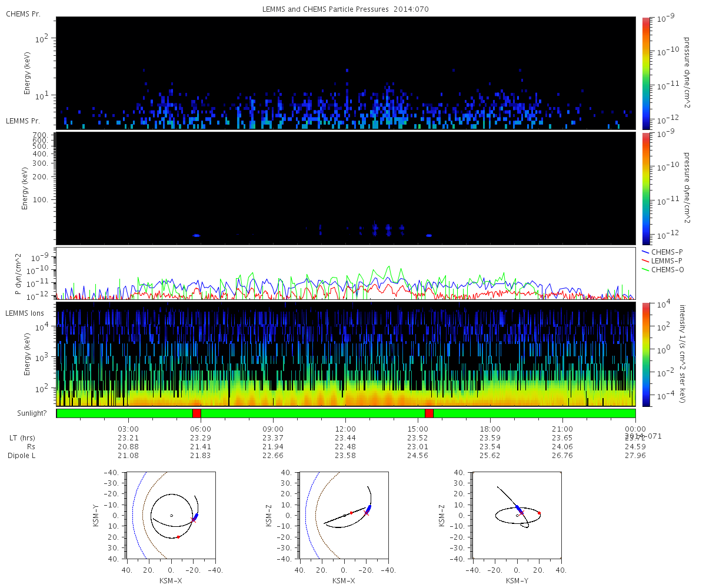
Task: Open the KSM-X versus KSM-Z orbit plot
Action: point(344,516)
